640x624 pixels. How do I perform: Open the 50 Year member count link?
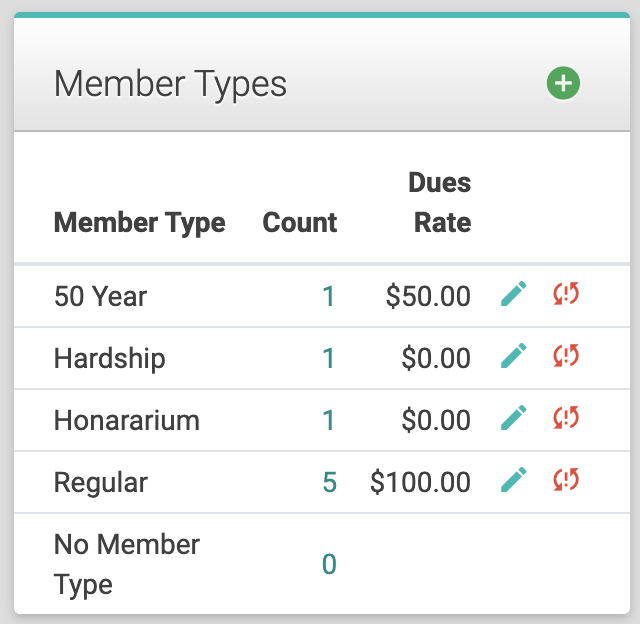(329, 296)
